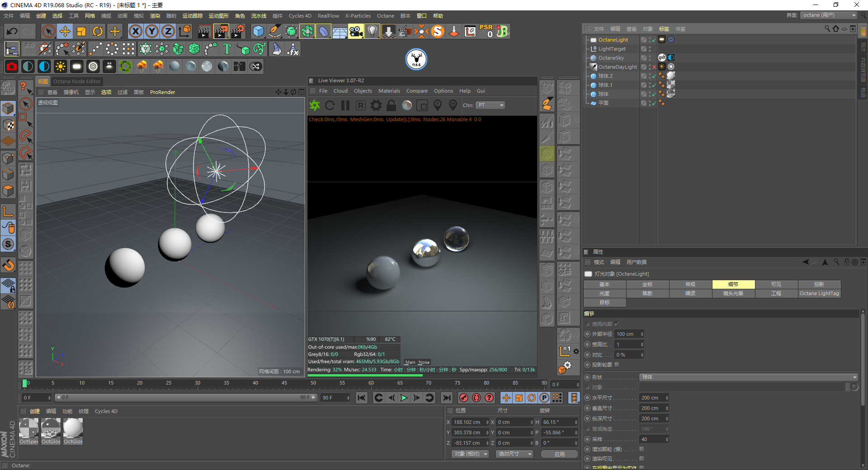Image resolution: width=868 pixels, height=470 pixels.
Task: Open the Materials menu in Live Viewer
Action: (x=389, y=91)
